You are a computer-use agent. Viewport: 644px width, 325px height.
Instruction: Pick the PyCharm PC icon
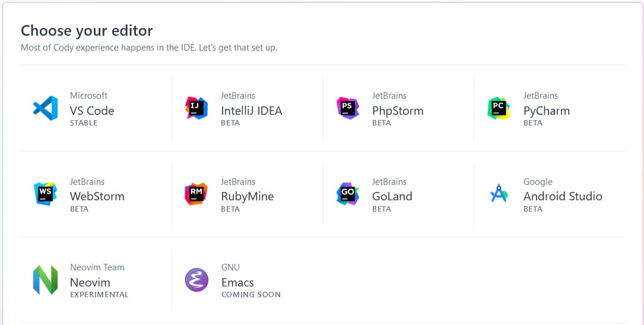(x=499, y=108)
